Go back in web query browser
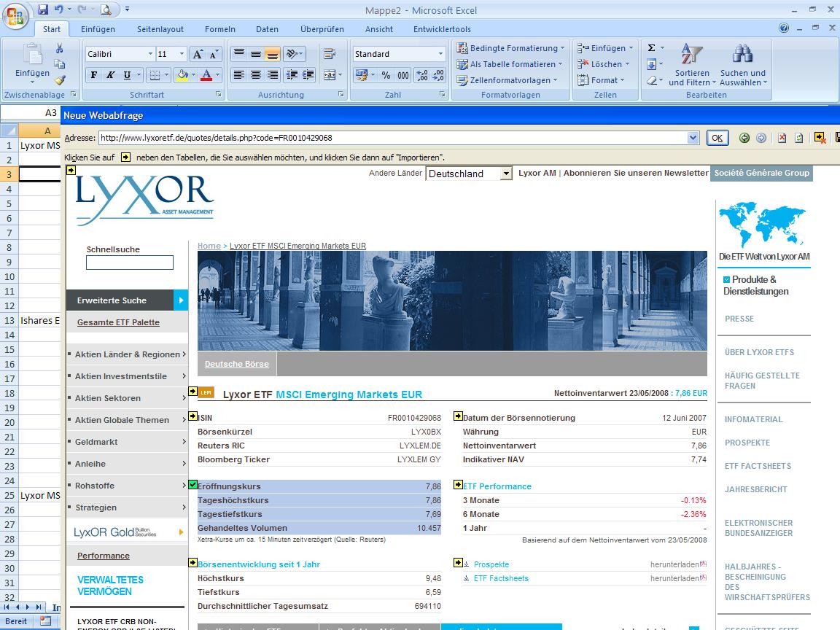 pos(744,138)
